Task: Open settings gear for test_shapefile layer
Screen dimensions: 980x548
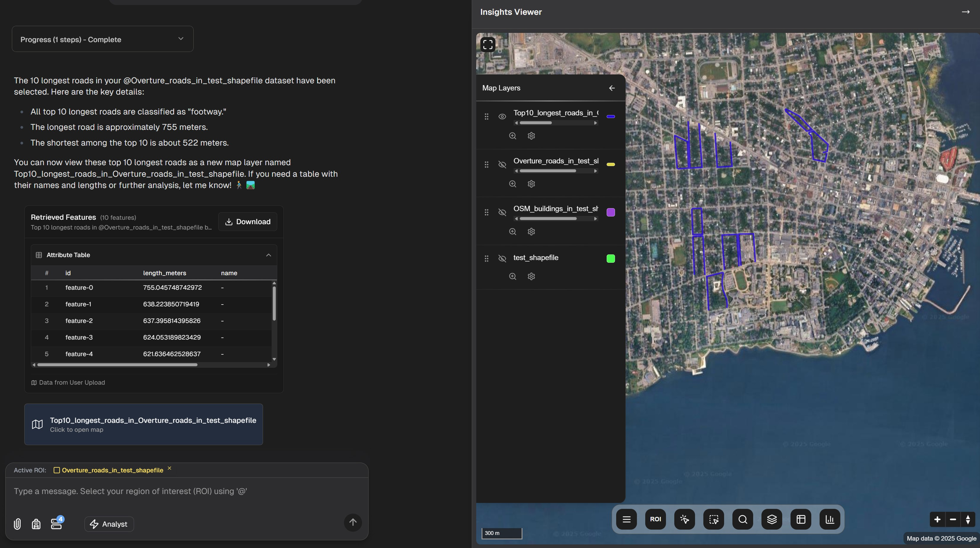Action: tap(531, 277)
